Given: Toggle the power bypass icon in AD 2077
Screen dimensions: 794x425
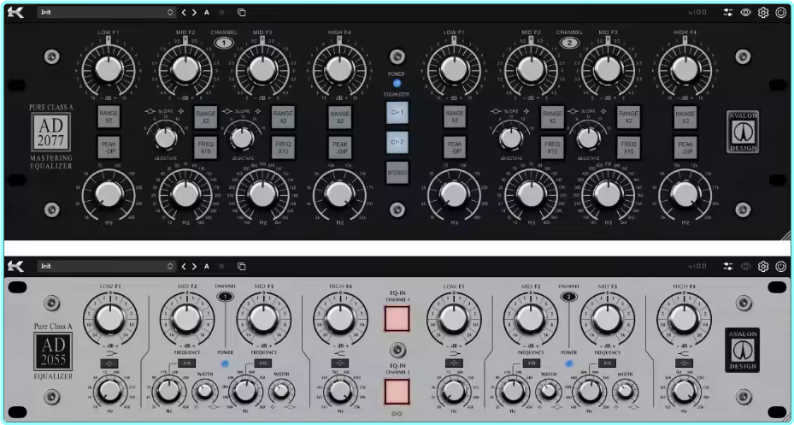Looking at the screenshot, I should point(781,13).
